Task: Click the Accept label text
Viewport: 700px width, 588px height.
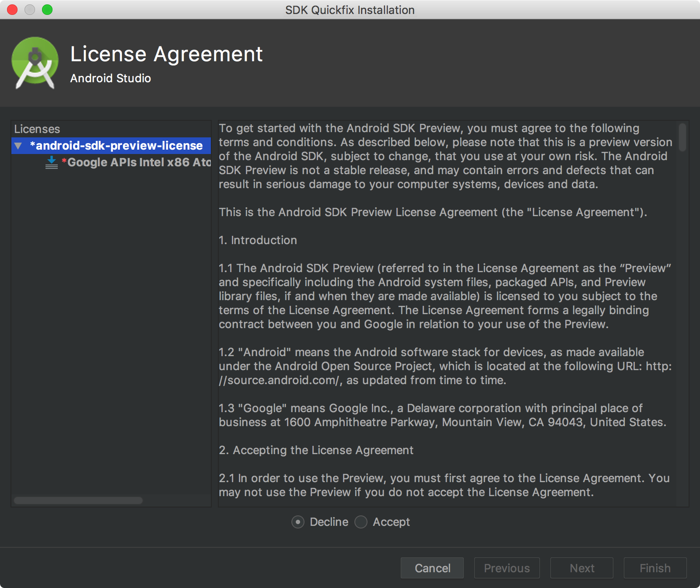Action: 391,522
